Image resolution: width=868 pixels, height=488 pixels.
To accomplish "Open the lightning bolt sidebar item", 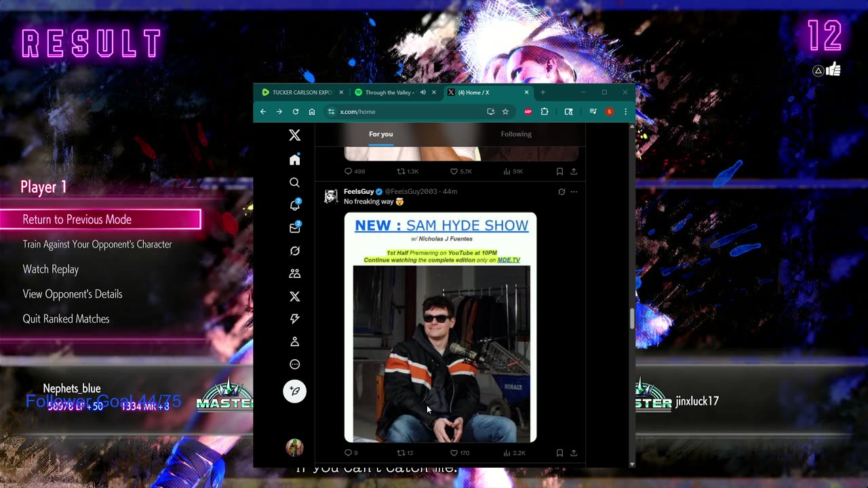I will 294,319.
